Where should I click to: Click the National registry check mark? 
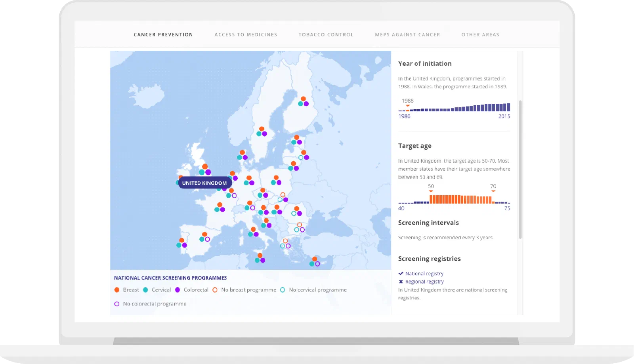pos(401,273)
